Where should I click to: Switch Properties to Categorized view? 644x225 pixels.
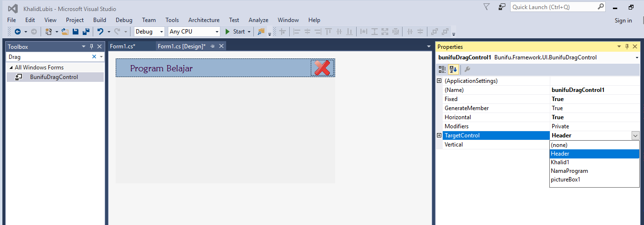[442, 69]
